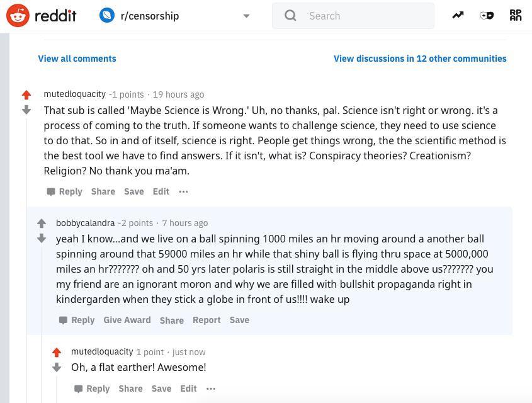Open mutedloquacity's user profile
Viewport: 532px width, 403px height.
pyautogui.click(x=74, y=94)
